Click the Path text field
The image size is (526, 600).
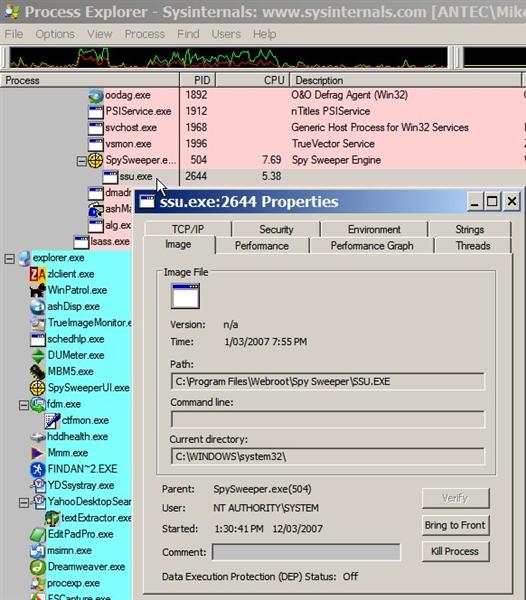[x=328, y=382]
